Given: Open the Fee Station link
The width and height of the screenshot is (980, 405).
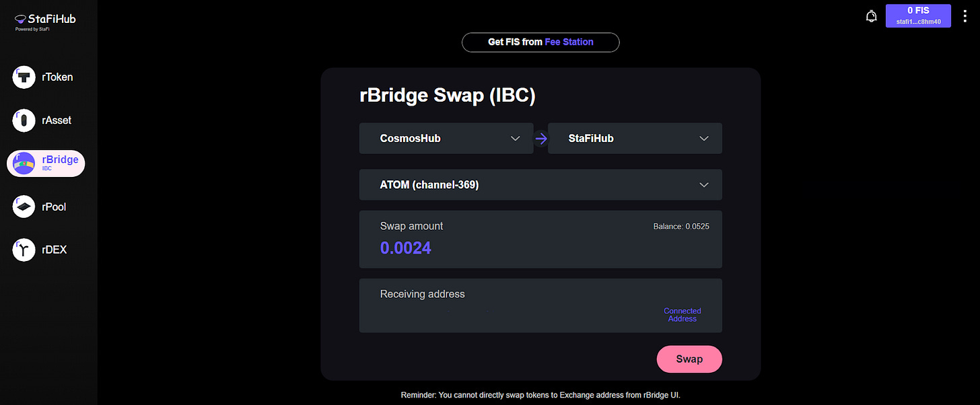Looking at the screenshot, I should point(569,42).
